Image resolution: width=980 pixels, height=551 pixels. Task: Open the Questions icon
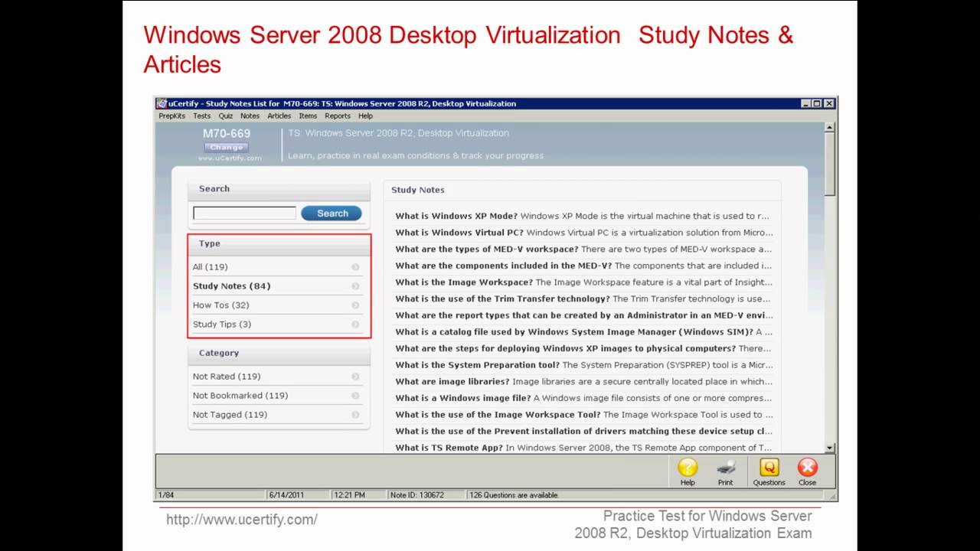click(769, 471)
